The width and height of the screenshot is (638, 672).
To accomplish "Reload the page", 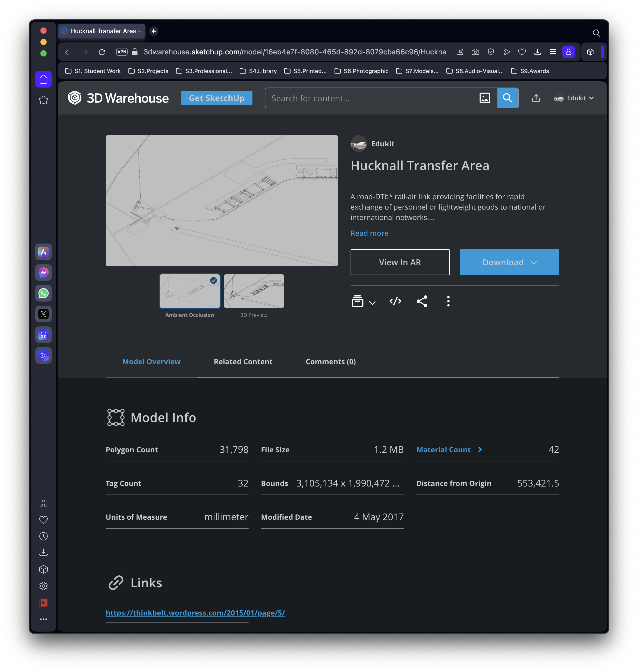I will 102,52.
